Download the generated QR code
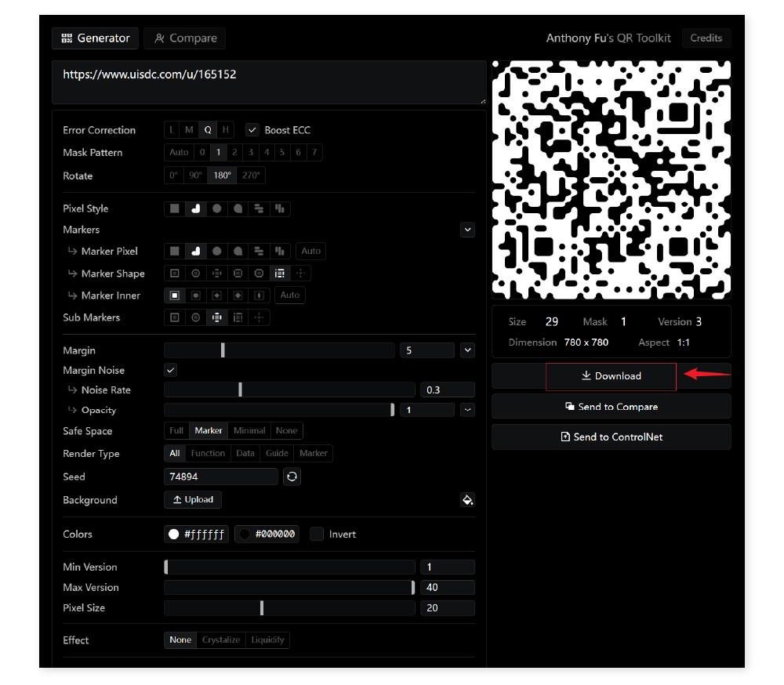The width and height of the screenshot is (784, 685). click(611, 376)
